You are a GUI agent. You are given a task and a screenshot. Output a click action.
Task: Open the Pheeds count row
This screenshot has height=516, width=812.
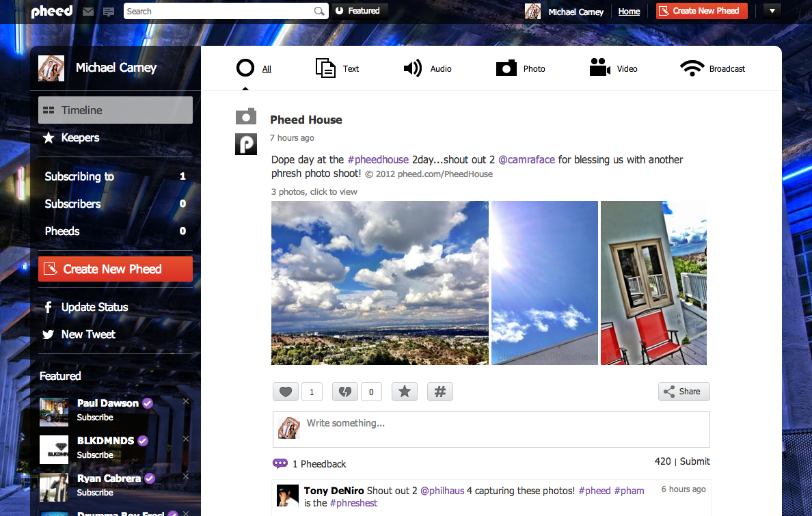[116, 231]
